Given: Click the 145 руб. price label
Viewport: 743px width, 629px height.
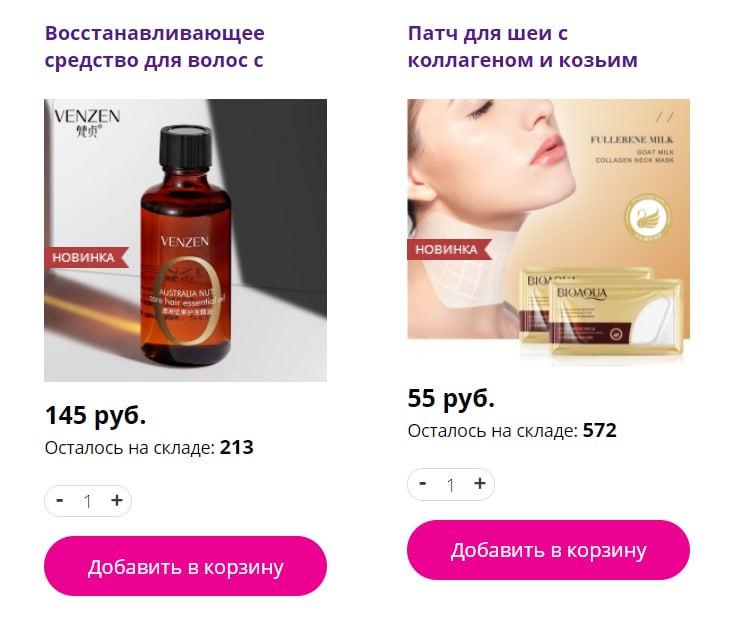Looking at the screenshot, I should coord(95,415).
